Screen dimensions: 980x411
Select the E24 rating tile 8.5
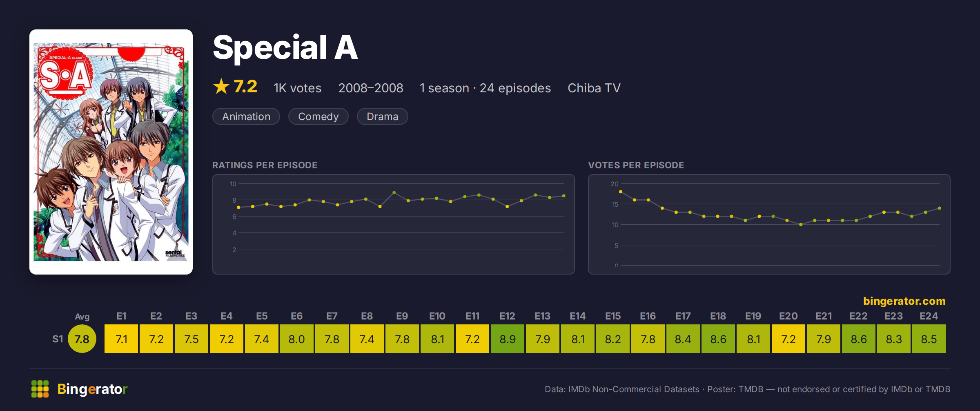[929, 339]
